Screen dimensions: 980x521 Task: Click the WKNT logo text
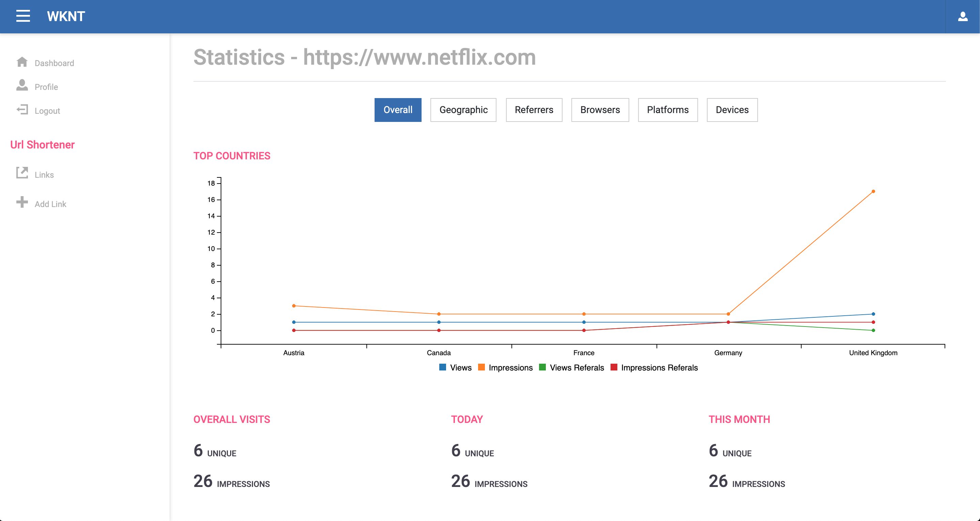(66, 16)
